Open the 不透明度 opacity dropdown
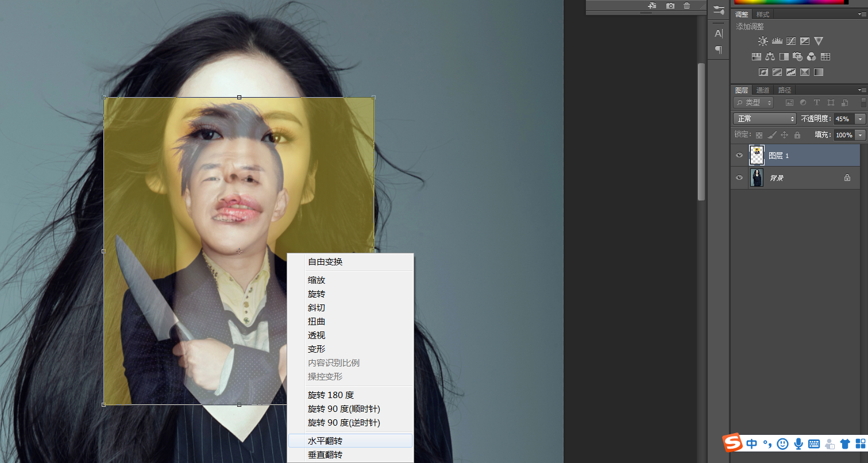The height and width of the screenshot is (463, 868). 860,119
